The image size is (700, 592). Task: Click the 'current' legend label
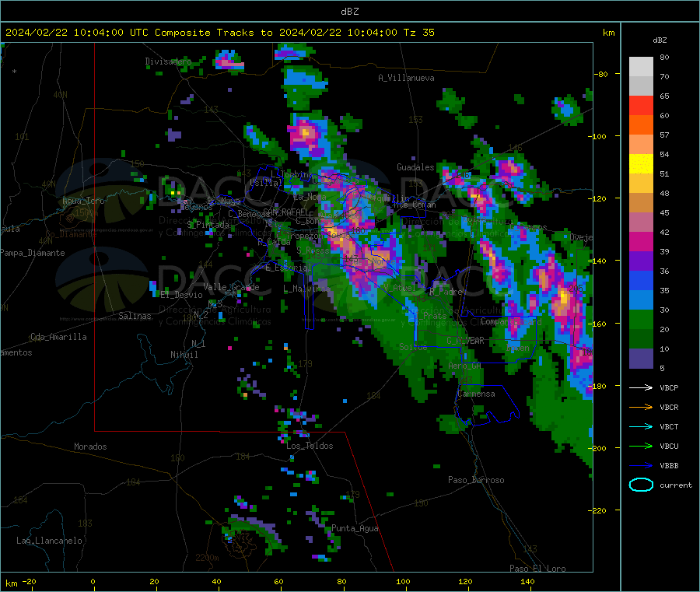676,485
